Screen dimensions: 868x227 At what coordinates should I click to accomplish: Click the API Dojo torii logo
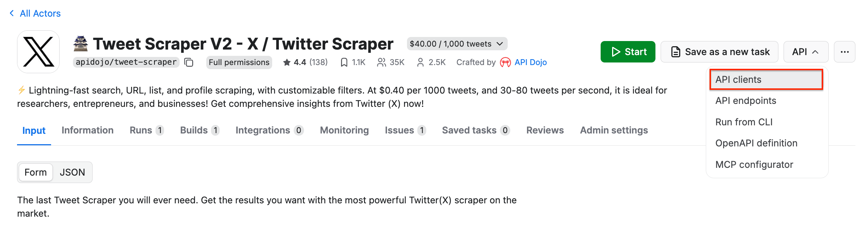505,62
